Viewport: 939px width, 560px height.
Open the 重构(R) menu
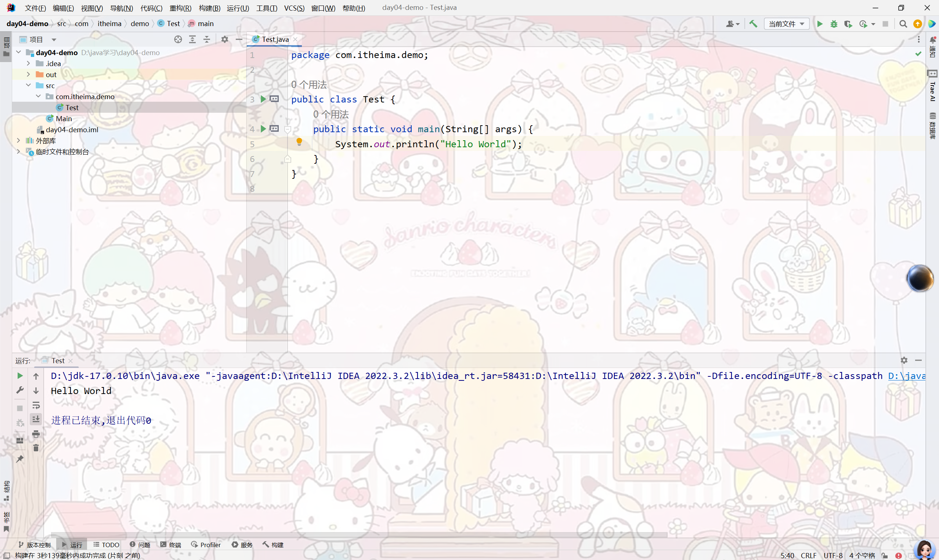(x=180, y=8)
